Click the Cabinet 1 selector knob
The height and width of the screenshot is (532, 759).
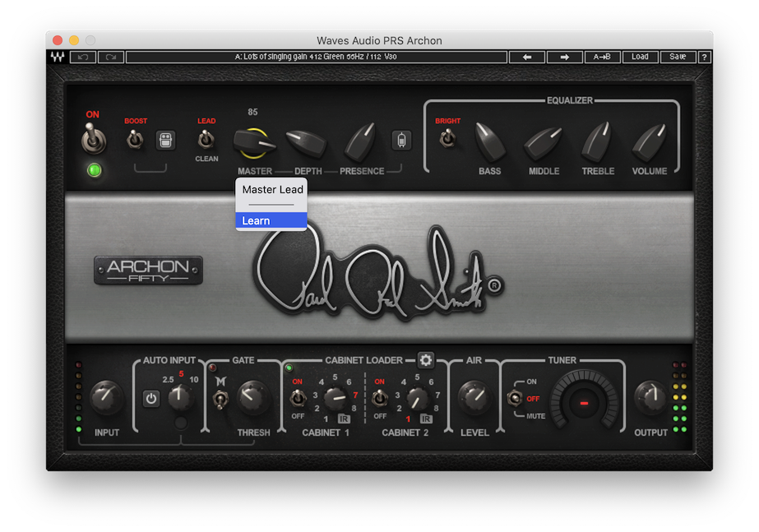point(335,398)
